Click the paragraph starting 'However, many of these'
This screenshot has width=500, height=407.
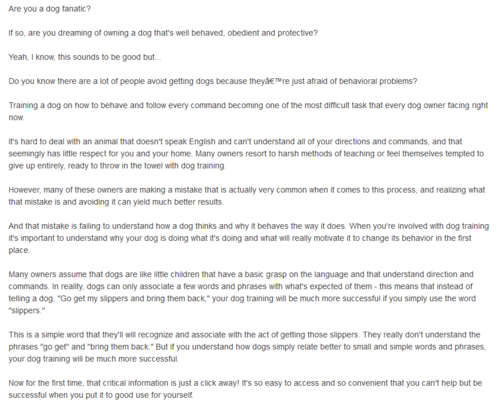click(247, 196)
